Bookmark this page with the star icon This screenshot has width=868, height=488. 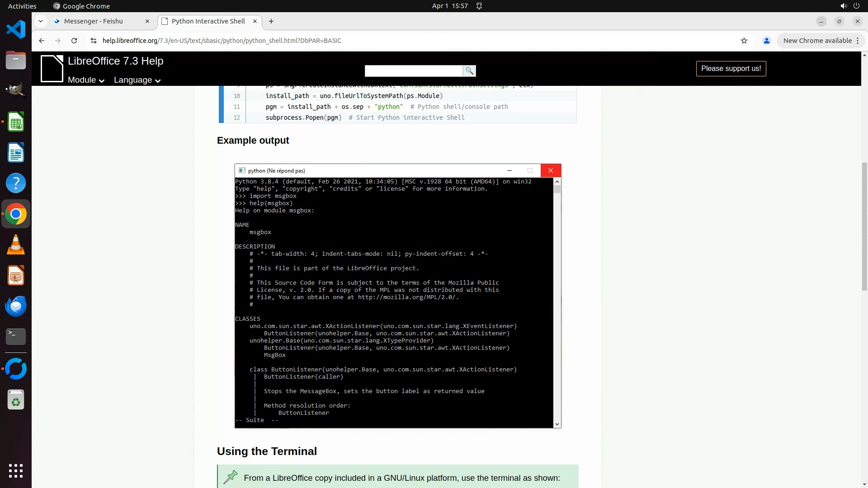point(744,41)
